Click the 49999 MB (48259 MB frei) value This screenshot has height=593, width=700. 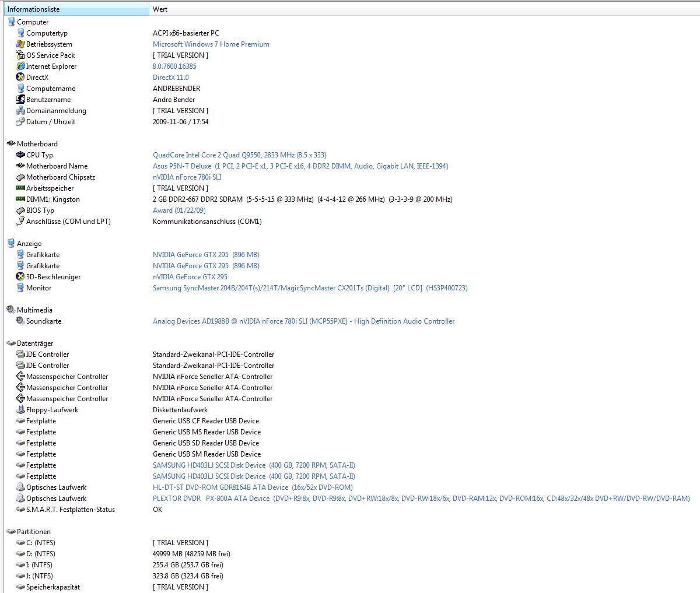coord(191,554)
